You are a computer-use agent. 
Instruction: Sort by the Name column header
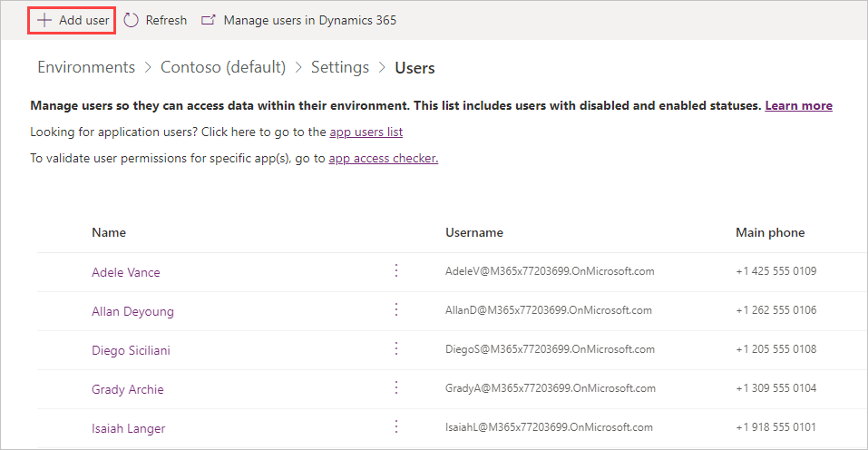pyautogui.click(x=109, y=232)
